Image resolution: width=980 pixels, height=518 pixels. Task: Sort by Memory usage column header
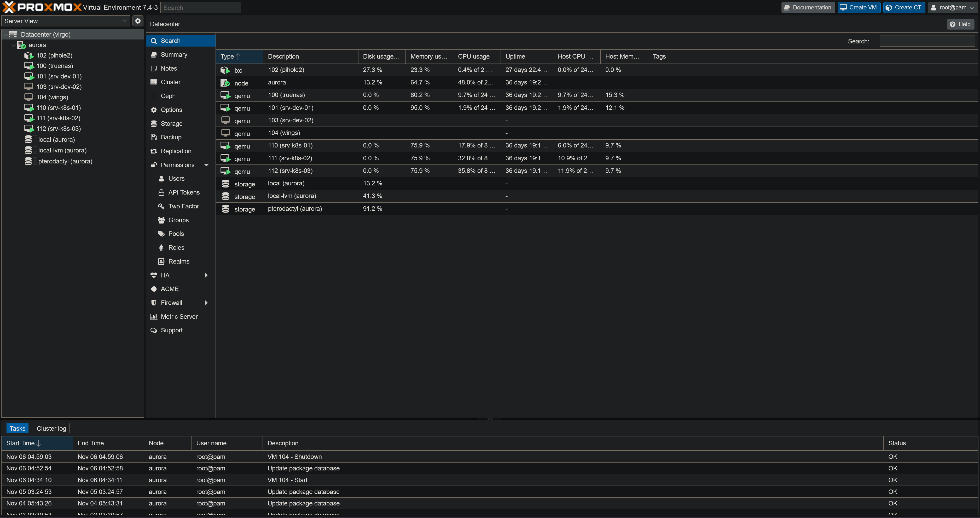point(429,56)
